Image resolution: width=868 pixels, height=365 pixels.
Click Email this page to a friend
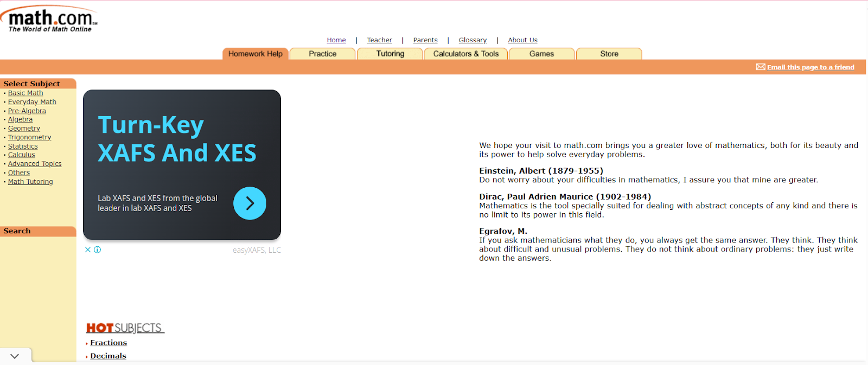(810, 67)
